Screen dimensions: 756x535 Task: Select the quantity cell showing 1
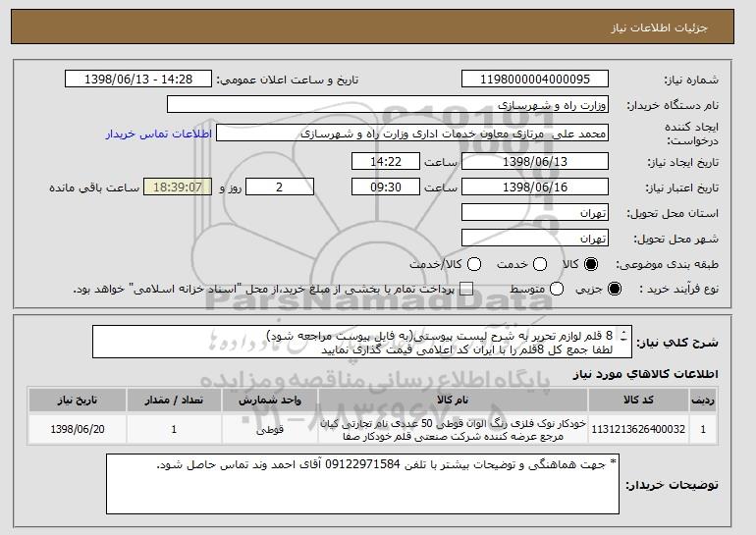tap(174, 429)
